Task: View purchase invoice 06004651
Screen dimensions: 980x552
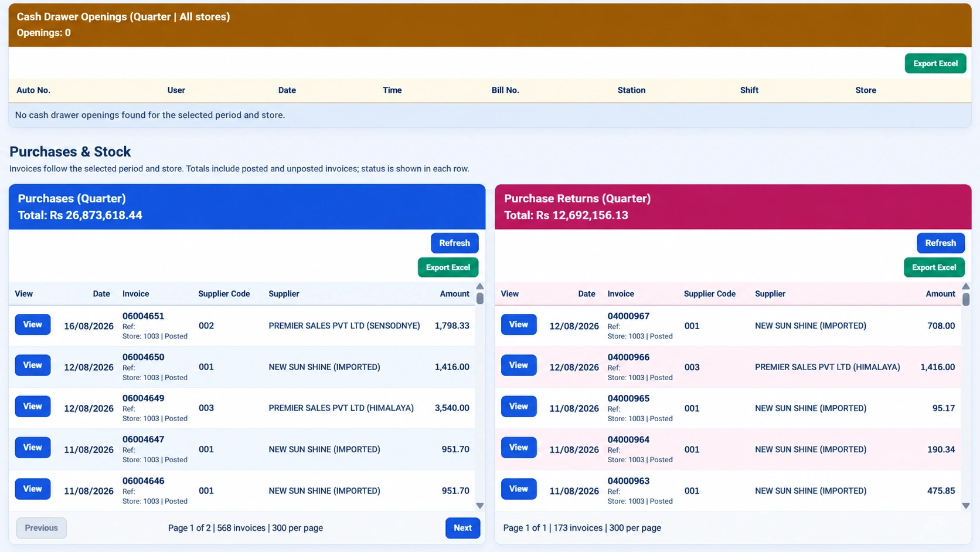Action: click(x=32, y=324)
